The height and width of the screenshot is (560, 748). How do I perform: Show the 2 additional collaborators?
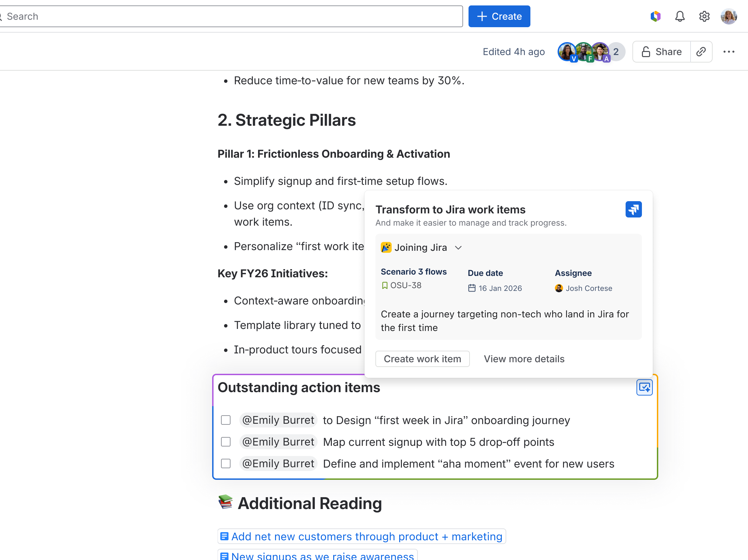click(617, 52)
